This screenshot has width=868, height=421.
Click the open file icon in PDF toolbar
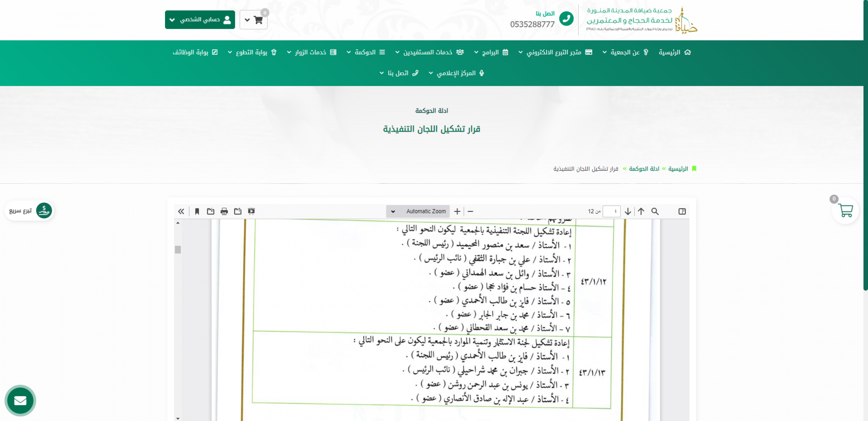238,211
